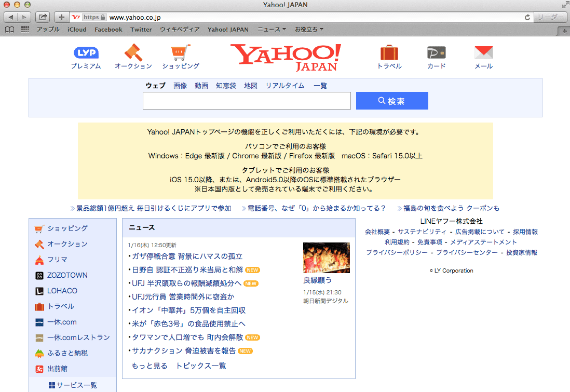This screenshot has width=570, height=392.
Task: Click the サービス一覧 grid icon
Action: (52, 385)
